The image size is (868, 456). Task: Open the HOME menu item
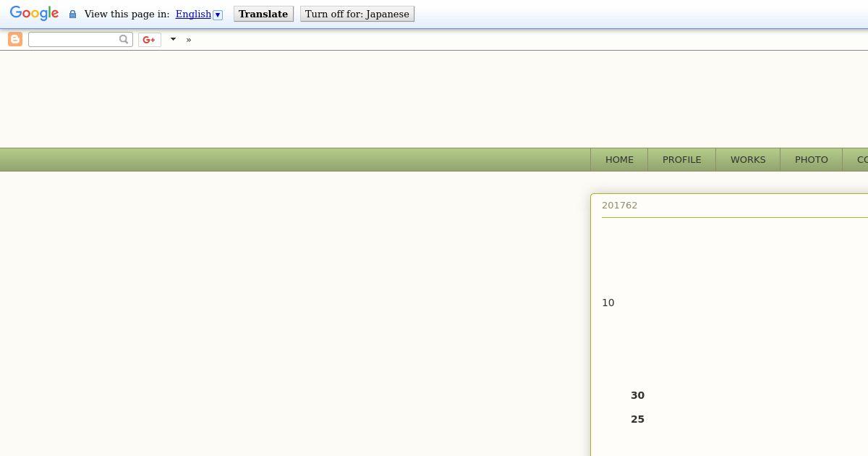coord(619,159)
